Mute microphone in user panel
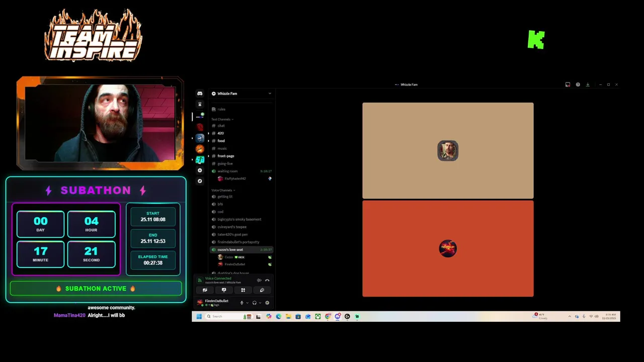 (x=242, y=303)
